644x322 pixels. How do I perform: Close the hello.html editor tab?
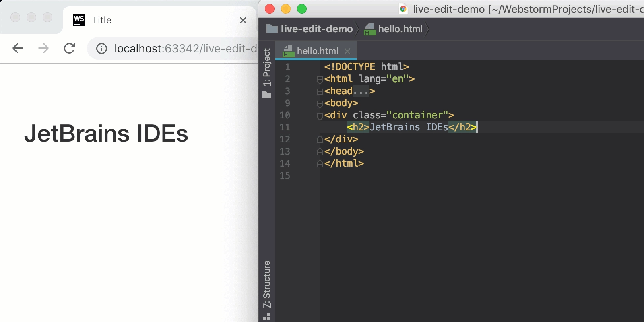coord(347,51)
